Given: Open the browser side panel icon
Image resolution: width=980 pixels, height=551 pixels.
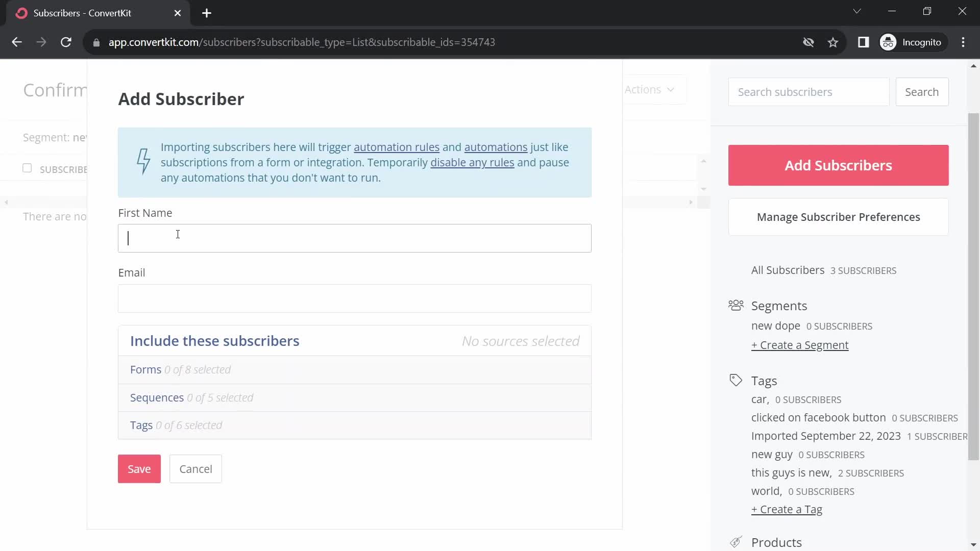Looking at the screenshot, I should point(863,42).
